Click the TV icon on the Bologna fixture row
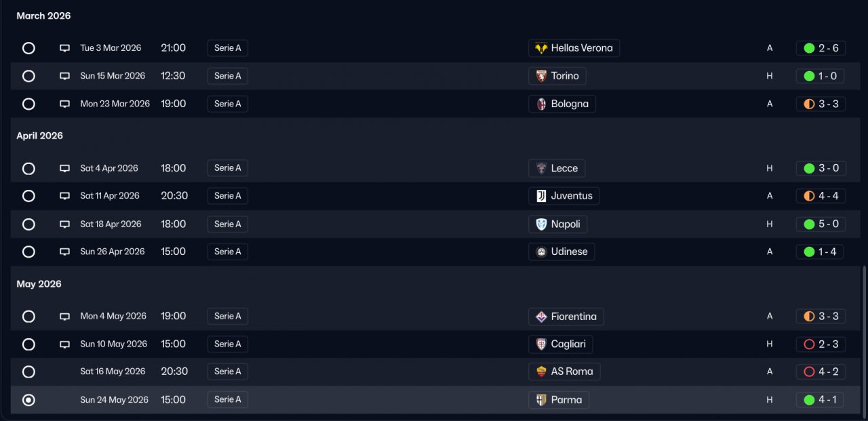This screenshot has height=421, width=868. tap(65, 104)
